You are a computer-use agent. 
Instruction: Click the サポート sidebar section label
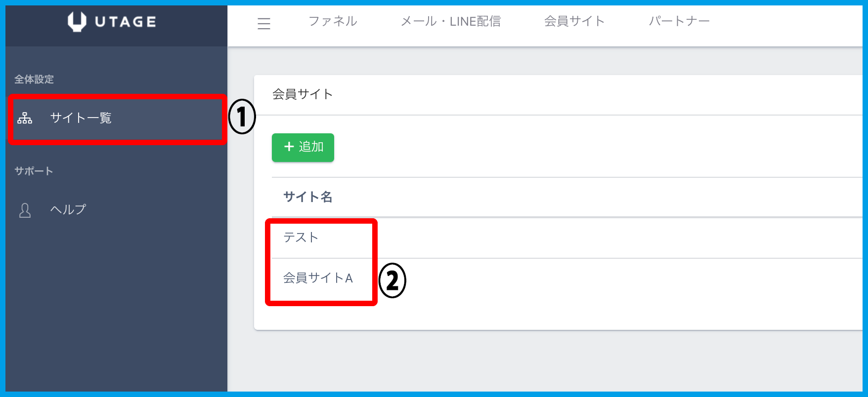pyautogui.click(x=34, y=171)
